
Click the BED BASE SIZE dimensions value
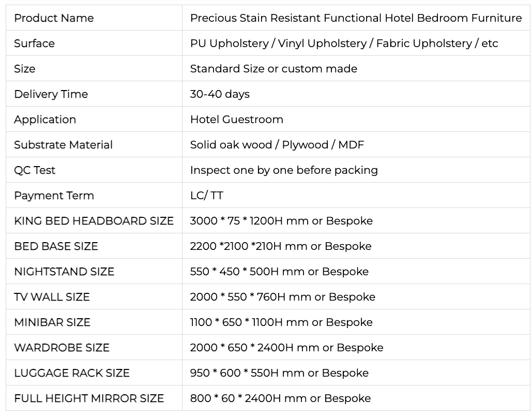(280, 246)
